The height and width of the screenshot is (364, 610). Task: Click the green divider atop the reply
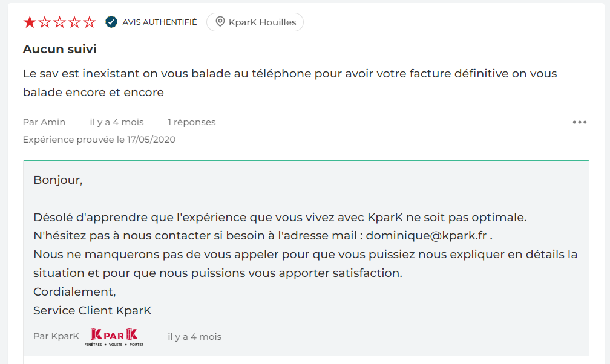click(306, 161)
